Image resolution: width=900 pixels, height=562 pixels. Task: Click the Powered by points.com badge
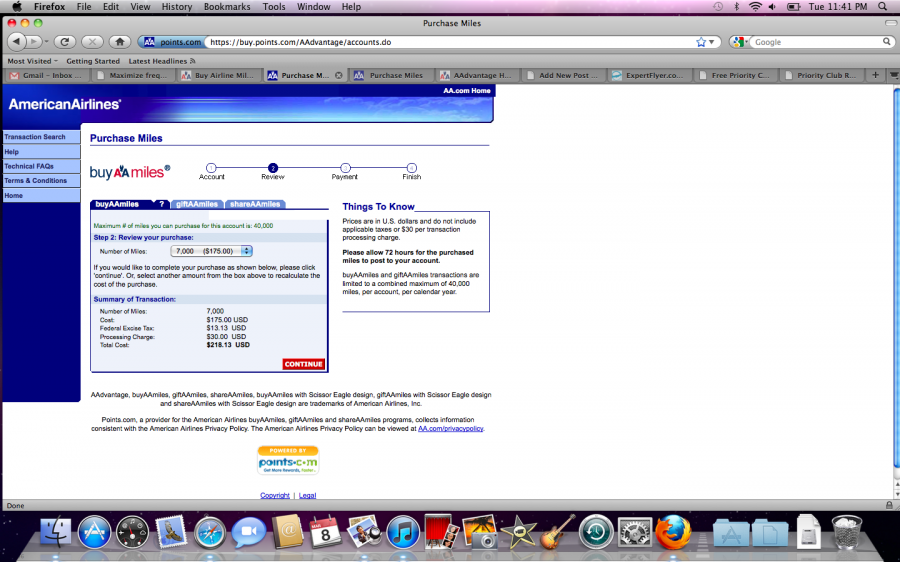(288, 460)
